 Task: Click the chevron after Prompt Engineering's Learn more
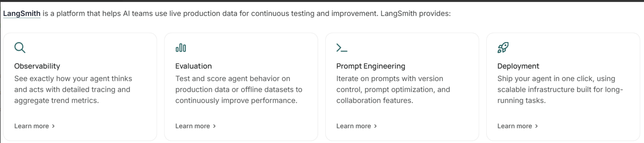point(375,126)
